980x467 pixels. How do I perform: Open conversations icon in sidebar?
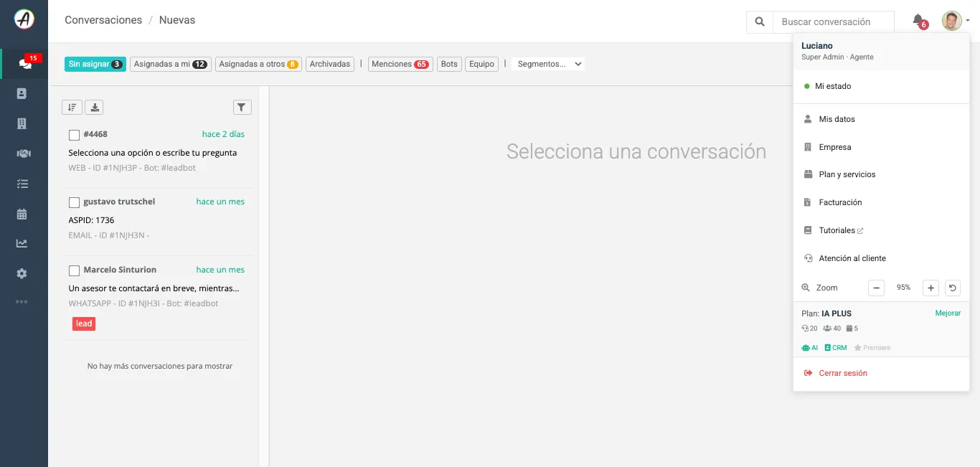[x=24, y=63]
